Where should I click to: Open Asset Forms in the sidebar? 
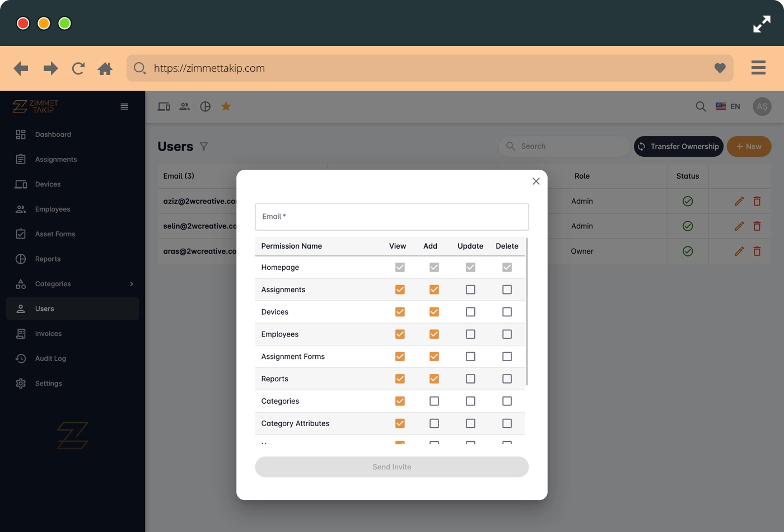(x=73, y=234)
